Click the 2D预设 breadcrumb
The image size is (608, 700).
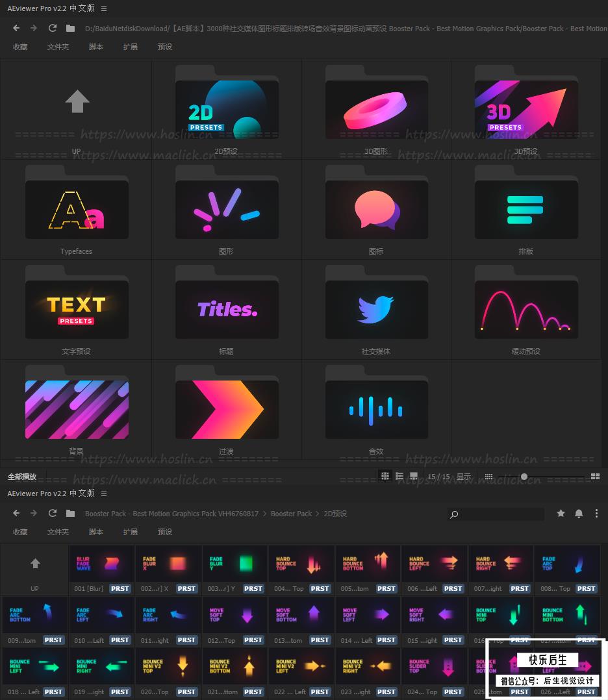click(x=335, y=514)
